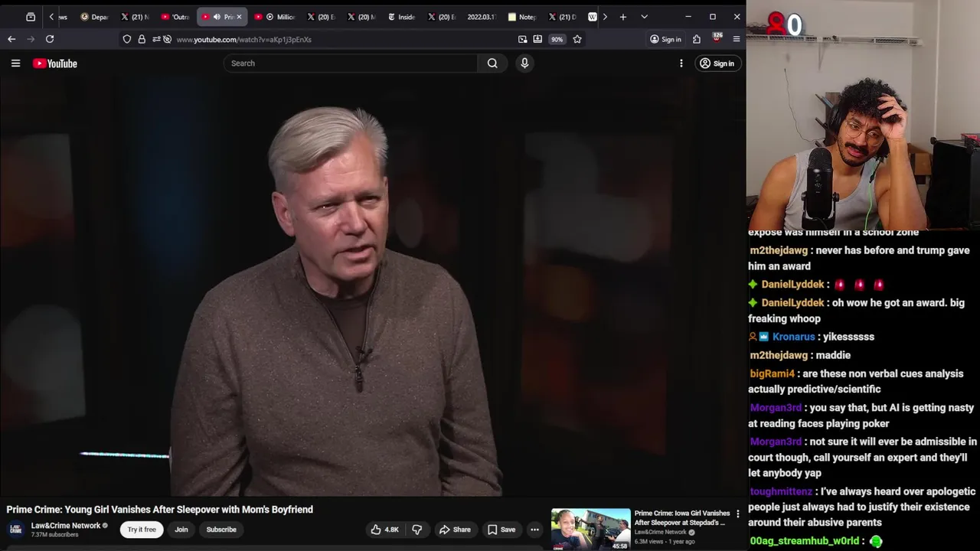Switch to the 'Millio' YouTube tab

point(275,17)
